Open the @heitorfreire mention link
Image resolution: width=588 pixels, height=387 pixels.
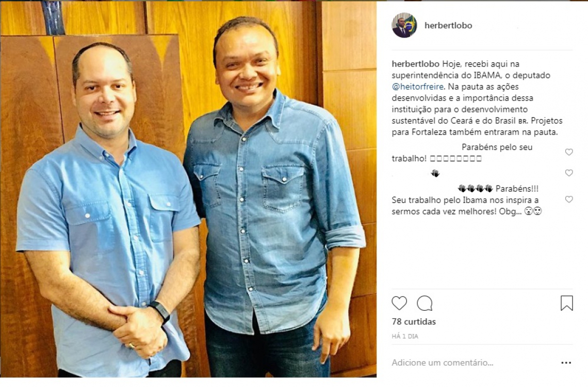418,87
